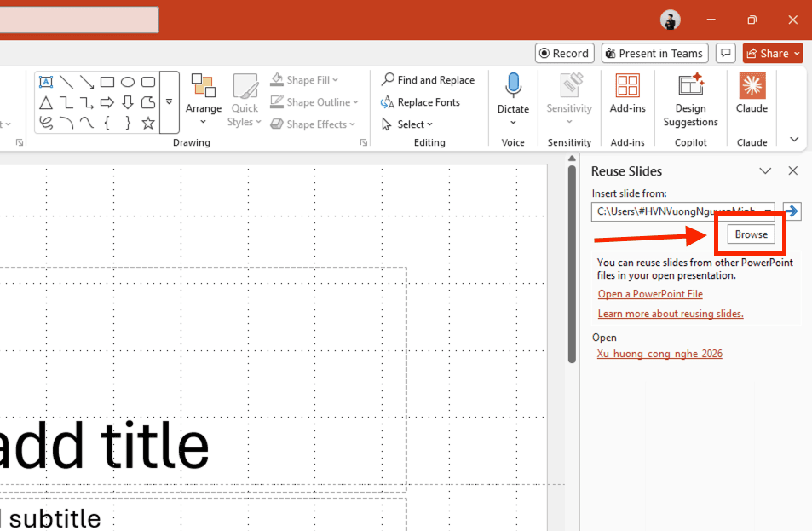Select the Line shape
812x531 pixels.
pos(66,82)
